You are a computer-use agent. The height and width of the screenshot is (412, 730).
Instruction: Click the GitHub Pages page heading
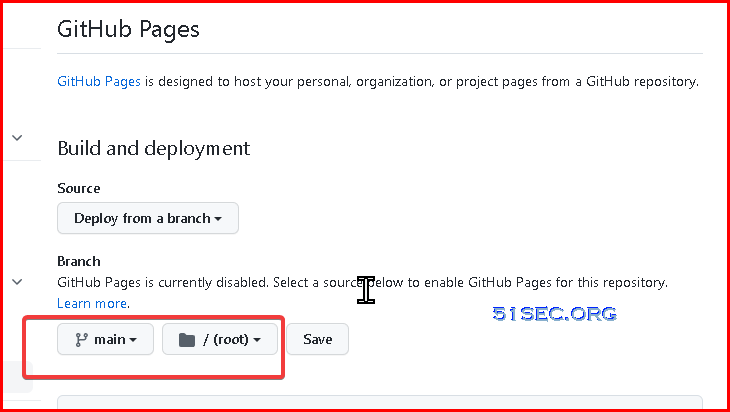128,29
